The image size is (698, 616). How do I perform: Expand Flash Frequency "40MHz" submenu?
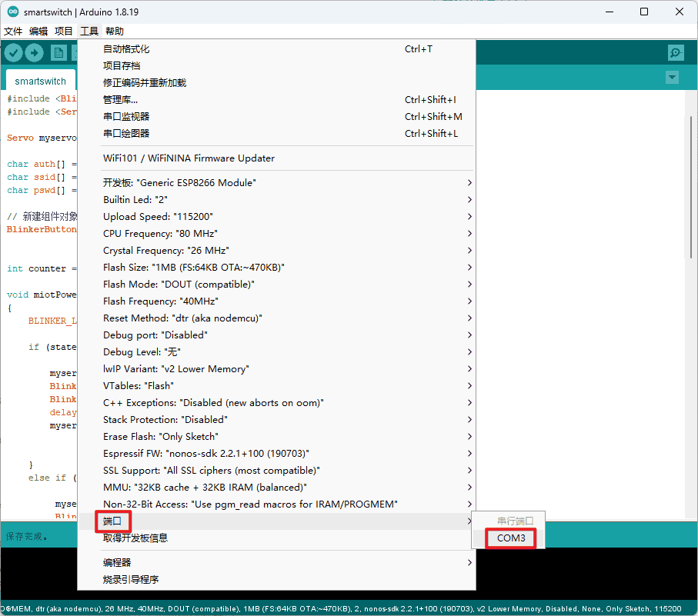276,301
